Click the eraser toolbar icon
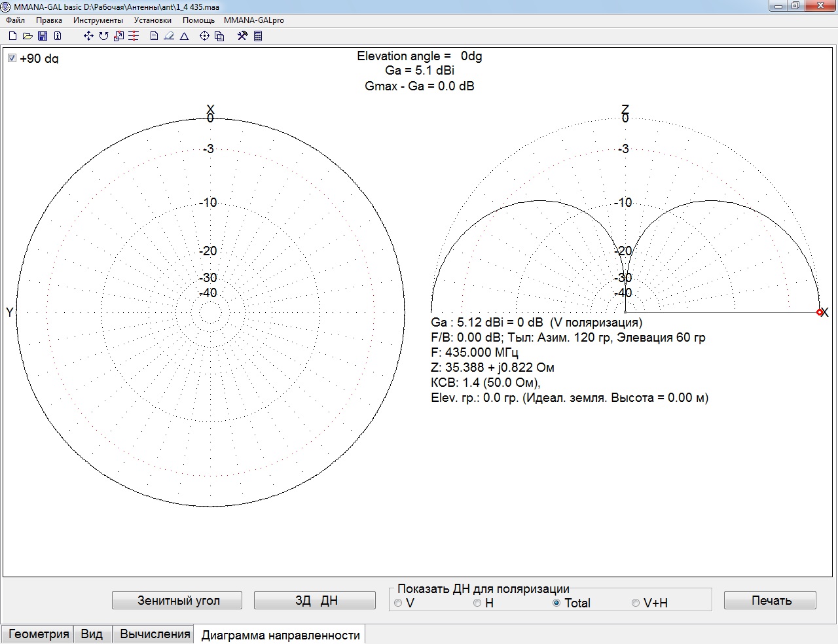Screen dimensions: 838x644 tap(169, 36)
